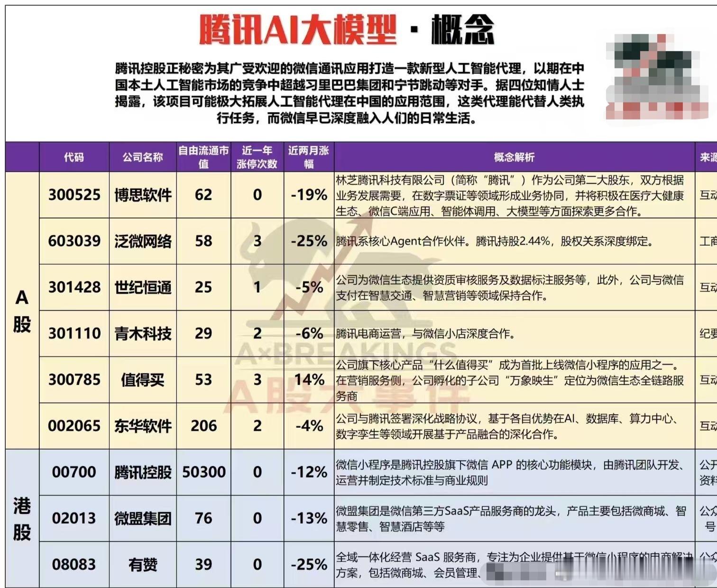Click 泛微网络's -25% two-month change
The image size is (717, 588).
tap(309, 241)
